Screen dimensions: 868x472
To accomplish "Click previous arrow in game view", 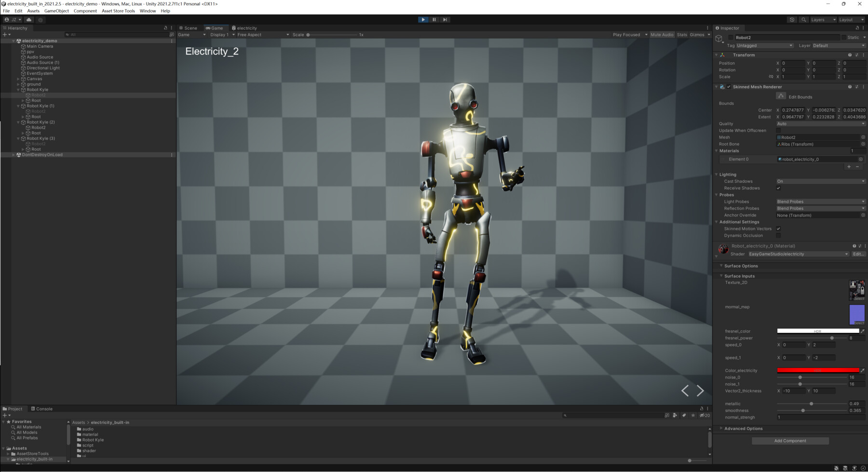I will (x=685, y=391).
